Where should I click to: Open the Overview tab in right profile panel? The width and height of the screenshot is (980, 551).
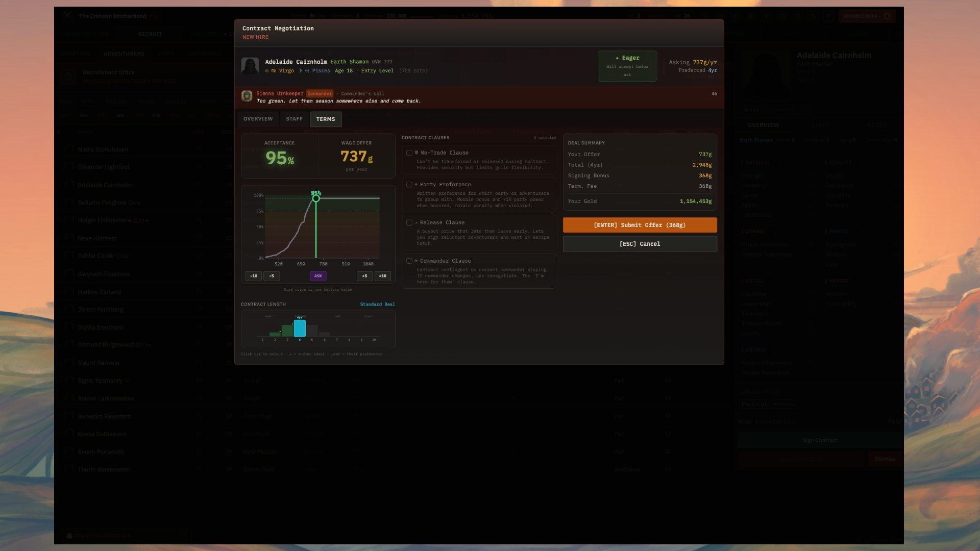(x=763, y=125)
